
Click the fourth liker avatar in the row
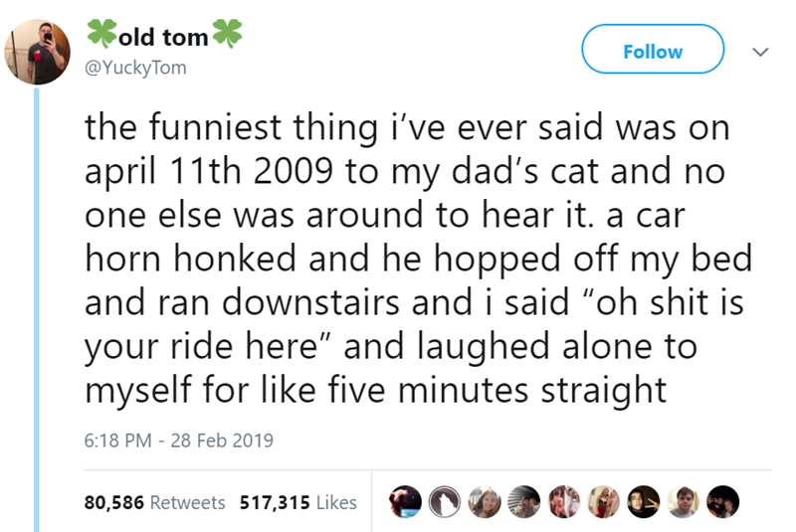[x=525, y=502]
